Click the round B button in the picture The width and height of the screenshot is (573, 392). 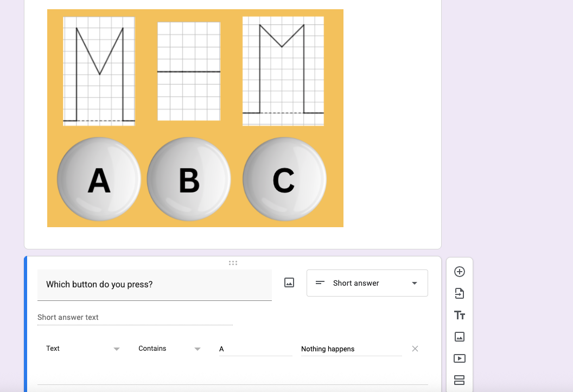(189, 179)
